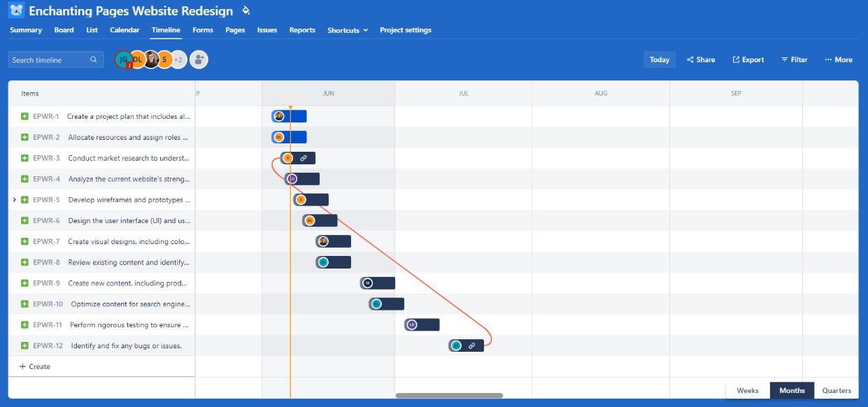
Task: Click the project avatar icon beside the title
Action: 16,10
